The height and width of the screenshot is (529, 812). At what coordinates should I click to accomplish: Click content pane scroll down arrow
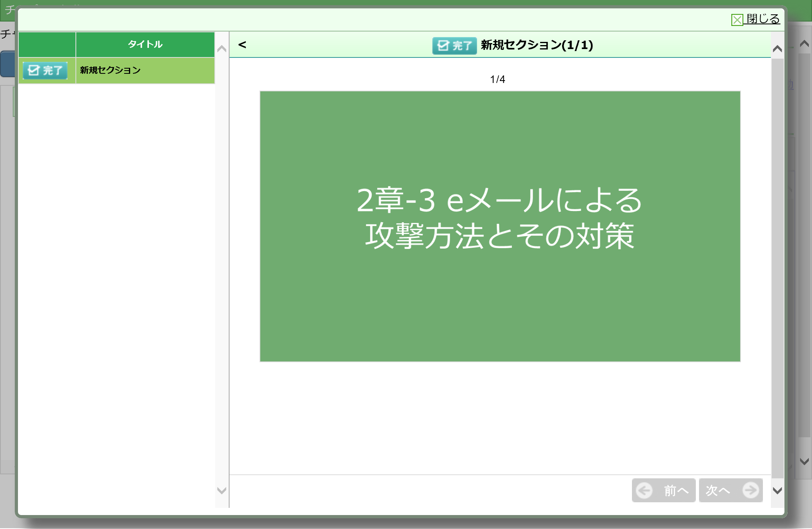pos(777,490)
